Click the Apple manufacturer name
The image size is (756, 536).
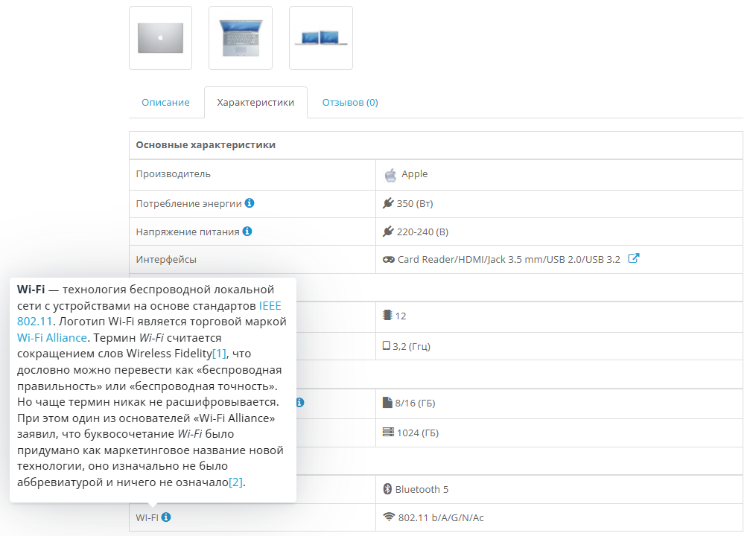click(415, 173)
